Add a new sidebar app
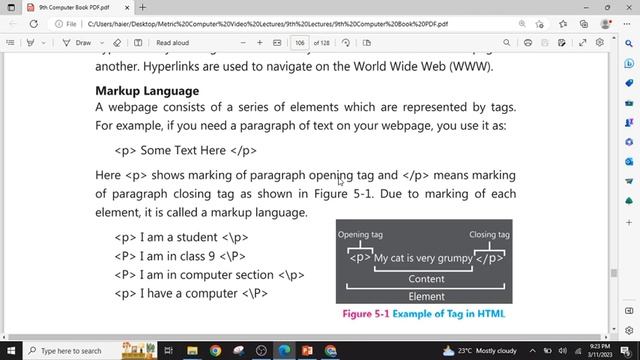Image resolution: width=640 pixels, height=360 pixels. click(629, 222)
